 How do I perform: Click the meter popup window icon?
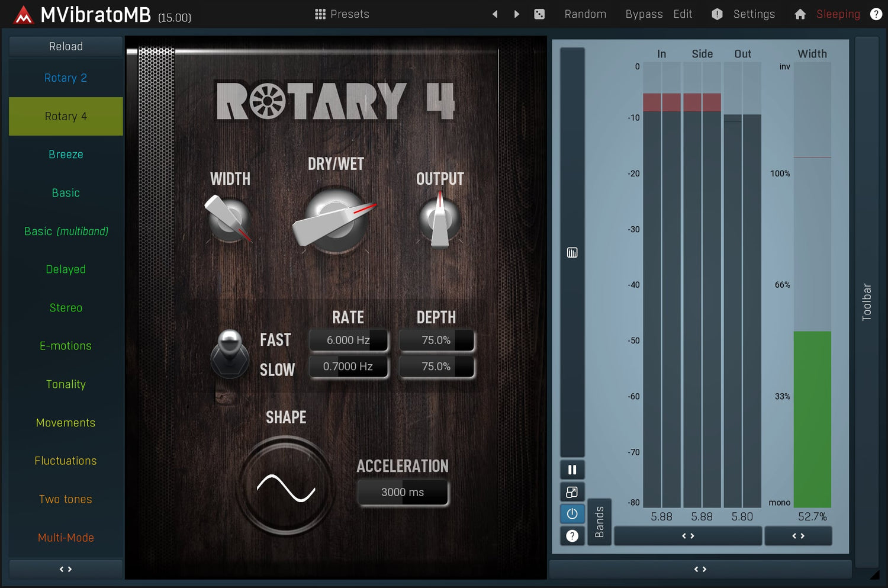tap(572, 492)
